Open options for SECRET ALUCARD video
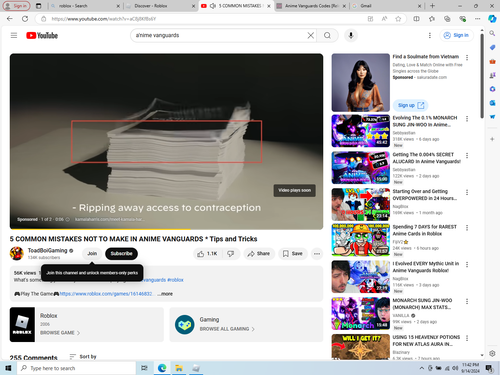500x375 pixels. click(x=467, y=155)
